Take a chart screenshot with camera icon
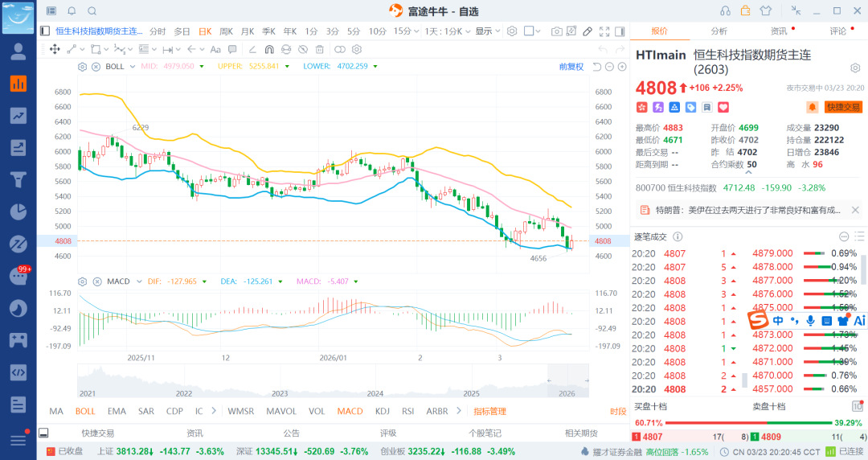This screenshot has height=460, width=868. (x=556, y=31)
